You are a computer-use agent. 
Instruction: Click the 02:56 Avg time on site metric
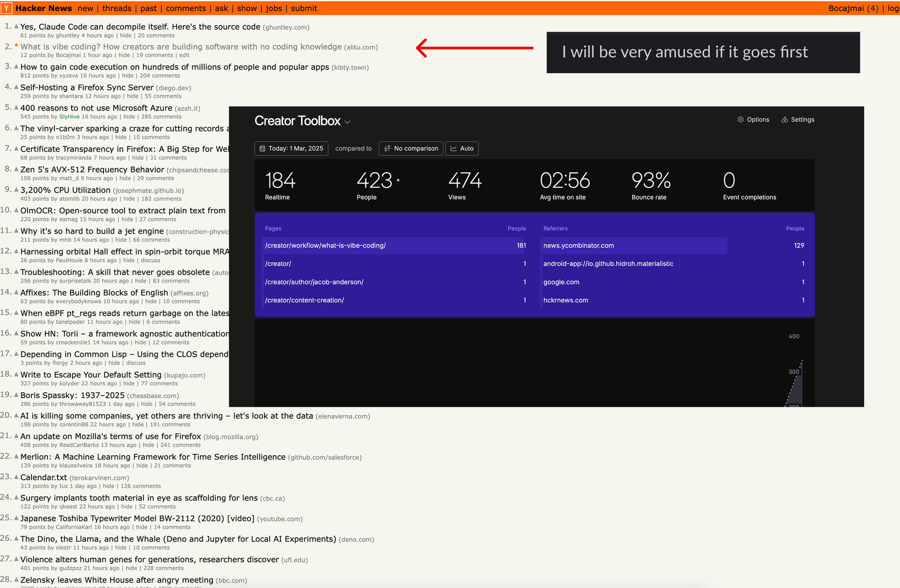(565, 185)
